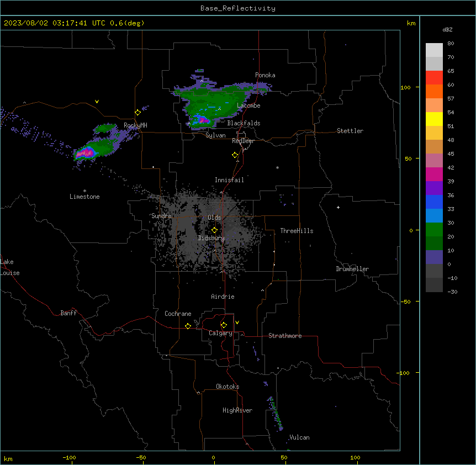
Task: Select the yellow diamond between Olds and Didsbury
Action: tap(214, 230)
